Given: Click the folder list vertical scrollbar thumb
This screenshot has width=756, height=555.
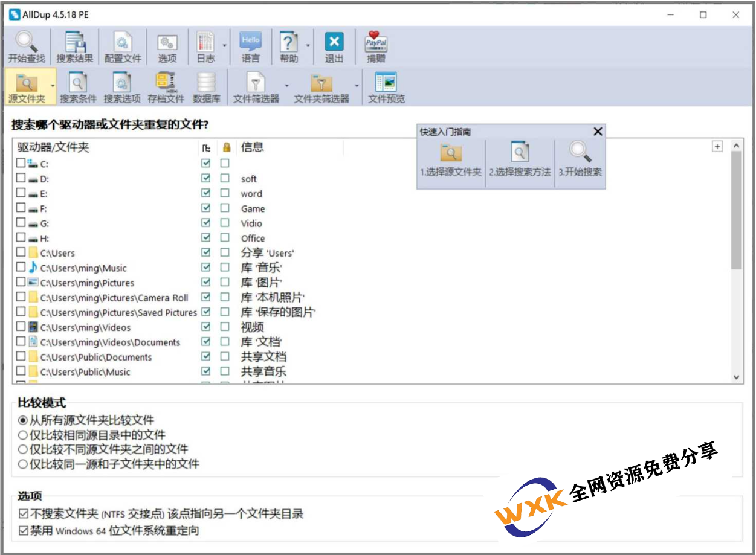Looking at the screenshot, I should pyautogui.click(x=736, y=210).
